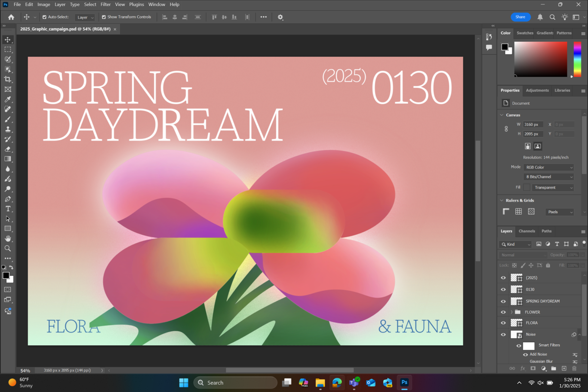Open the Pixels units dropdown

click(560, 212)
